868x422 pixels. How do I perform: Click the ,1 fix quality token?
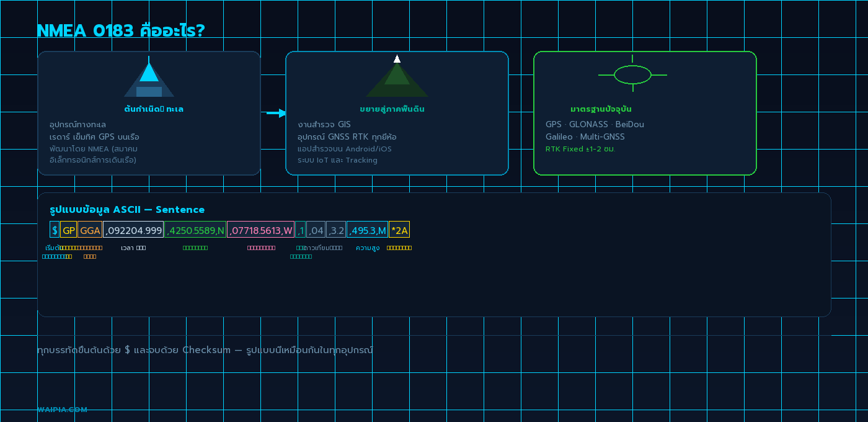(x=301, y=230)
